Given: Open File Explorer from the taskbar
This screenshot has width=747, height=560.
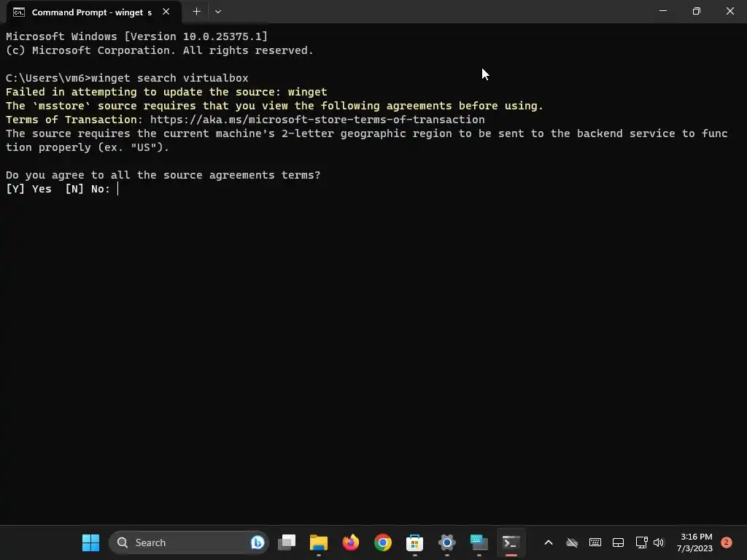Looking at the screenshot, I should point(319,542).
